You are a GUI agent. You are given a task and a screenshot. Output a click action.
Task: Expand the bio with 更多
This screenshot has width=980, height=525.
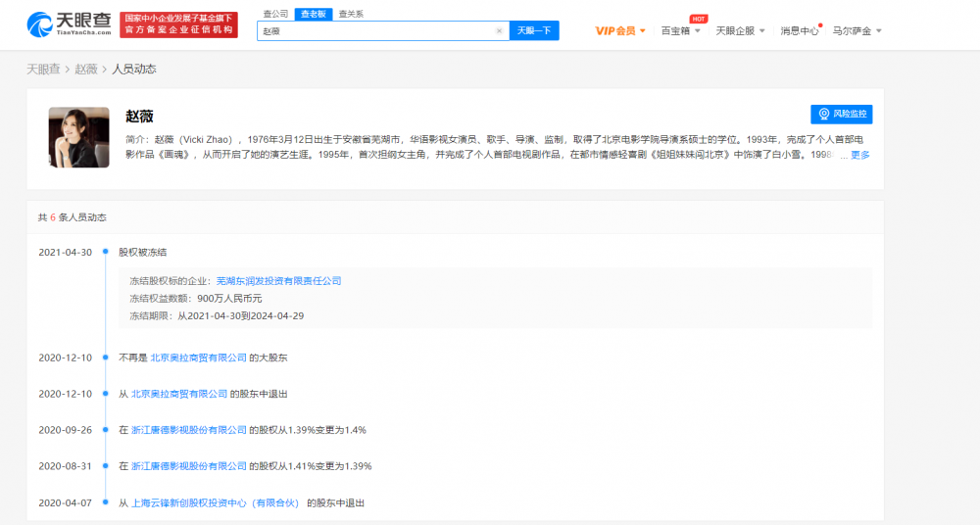[860, 155]
